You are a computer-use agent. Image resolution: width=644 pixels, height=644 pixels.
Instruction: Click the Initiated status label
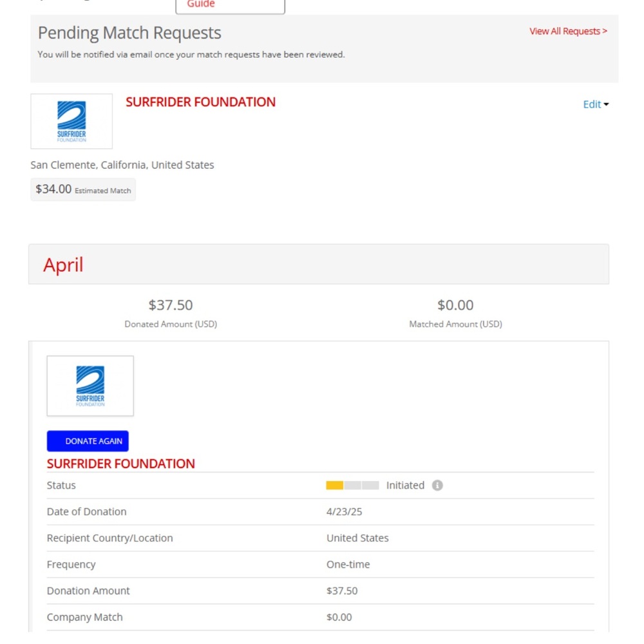(x=405, y=485)
